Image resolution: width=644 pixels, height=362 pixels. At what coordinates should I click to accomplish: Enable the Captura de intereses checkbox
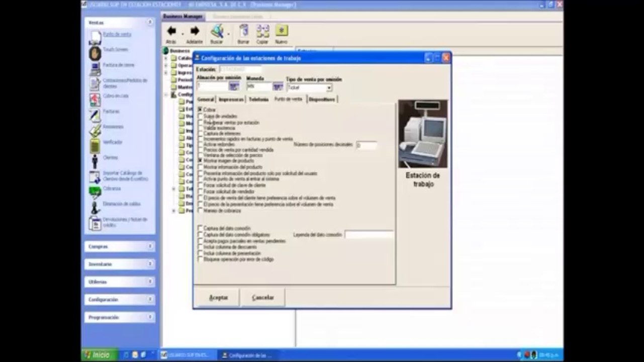(x=201, y=134)
